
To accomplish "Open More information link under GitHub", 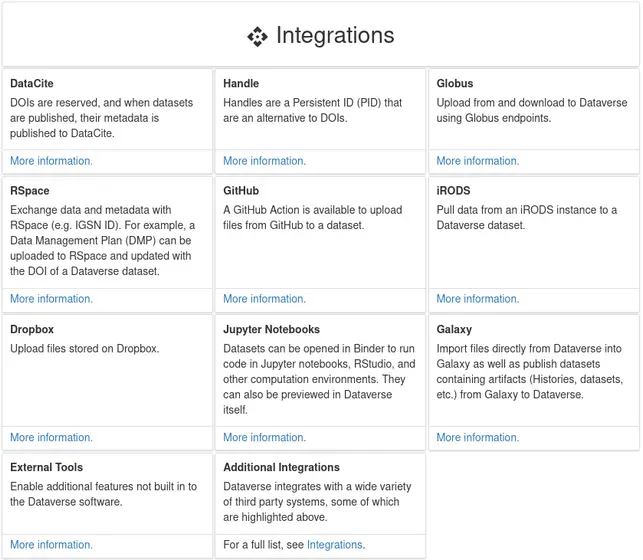I will pyautogui.click(x=264, y=299).
